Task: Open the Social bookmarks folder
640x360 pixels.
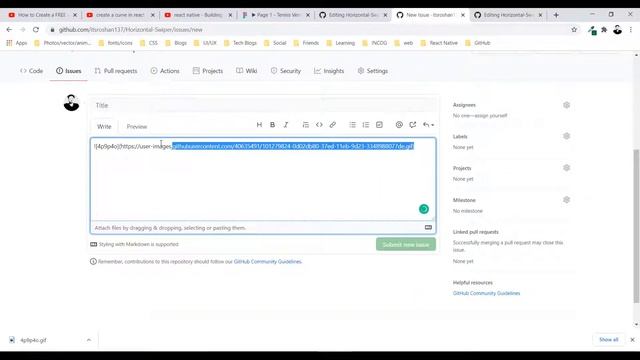Action: point(275,43)
